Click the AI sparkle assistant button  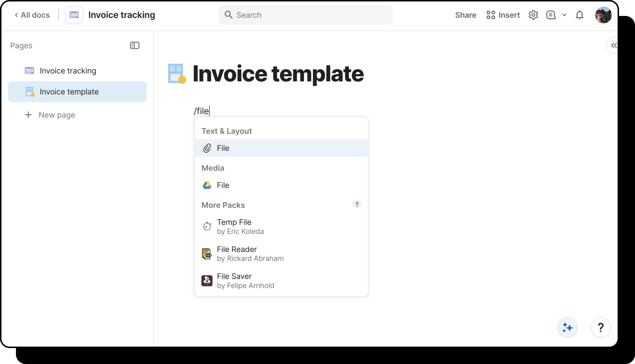[x=567, y=327]
